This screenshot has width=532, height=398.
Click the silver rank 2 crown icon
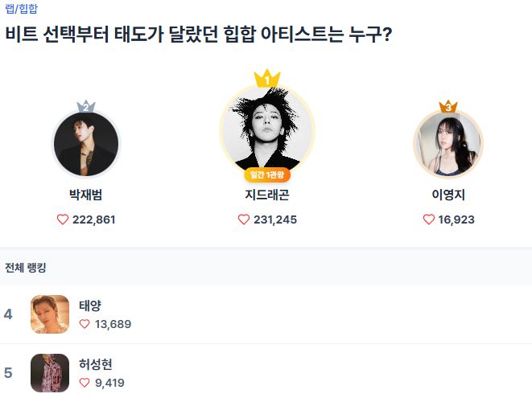coord(86,107)
